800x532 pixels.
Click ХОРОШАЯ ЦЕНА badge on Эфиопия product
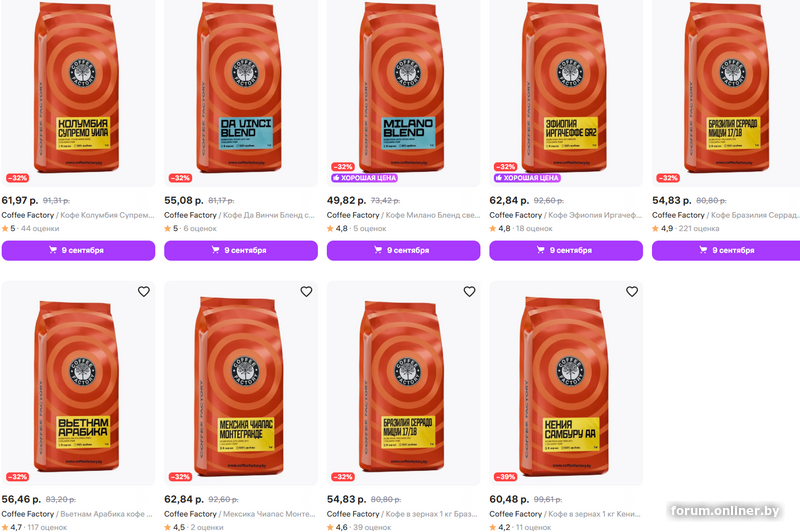(527, 178)
